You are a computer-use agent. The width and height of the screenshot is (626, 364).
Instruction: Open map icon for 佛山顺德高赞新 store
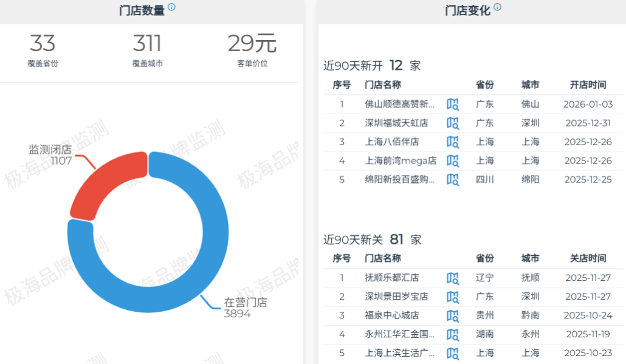click(x=453, y=104)
